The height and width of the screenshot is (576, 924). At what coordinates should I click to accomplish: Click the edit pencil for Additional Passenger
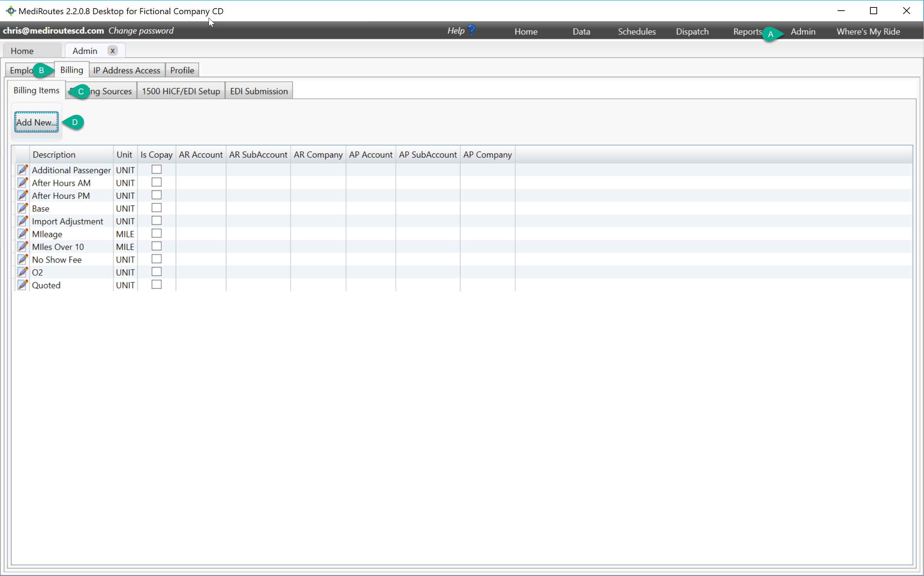click(22, 170)
